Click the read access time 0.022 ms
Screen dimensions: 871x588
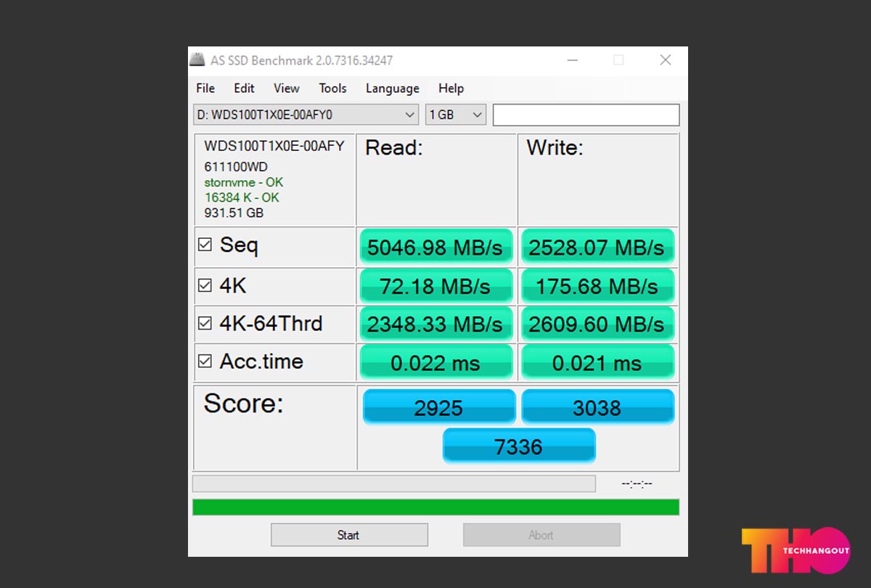tap(436, 362)
